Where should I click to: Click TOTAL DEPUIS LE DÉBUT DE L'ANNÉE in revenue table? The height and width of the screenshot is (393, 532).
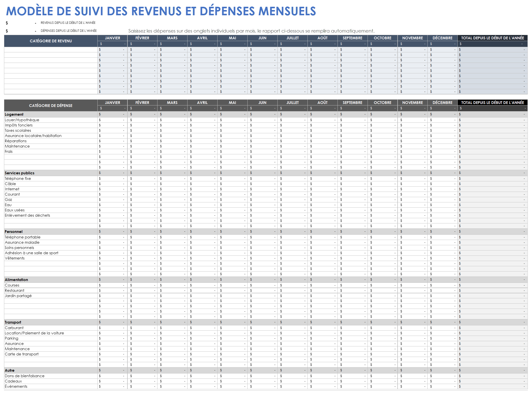[492, 38]
